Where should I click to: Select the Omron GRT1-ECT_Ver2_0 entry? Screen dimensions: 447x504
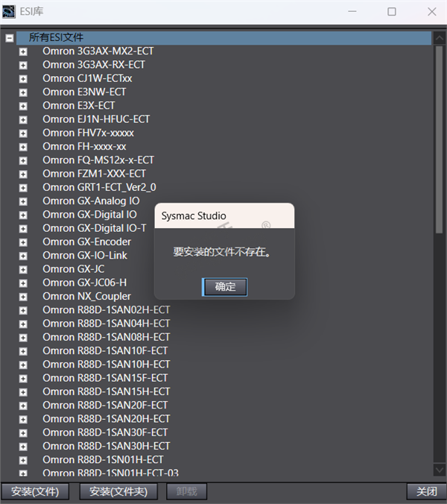(x=99, y=187)
